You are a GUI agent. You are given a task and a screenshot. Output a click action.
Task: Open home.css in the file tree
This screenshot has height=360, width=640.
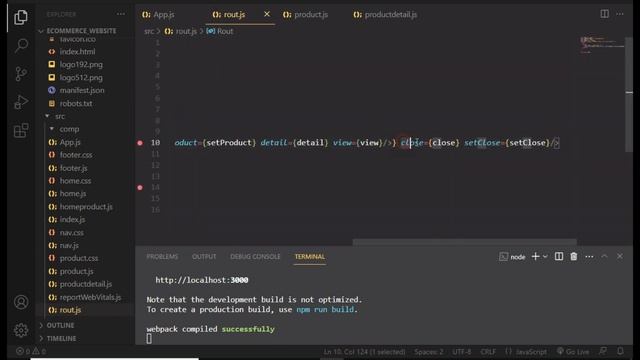click(x=75, y=181)
